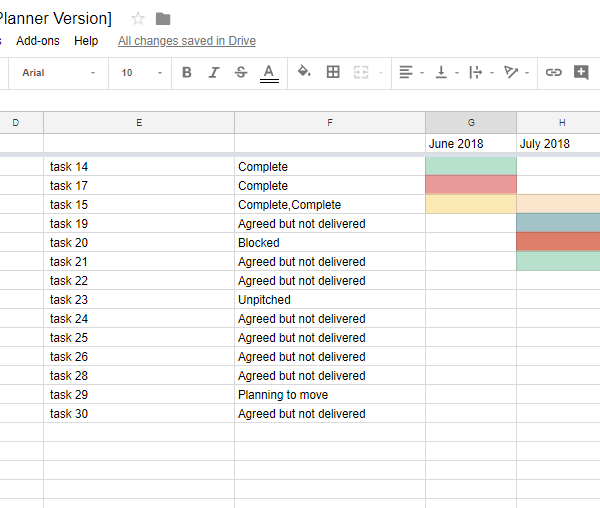The image size is (600, 508).
Task: Click the merge cells icon
Action: [x=361, y=72]
